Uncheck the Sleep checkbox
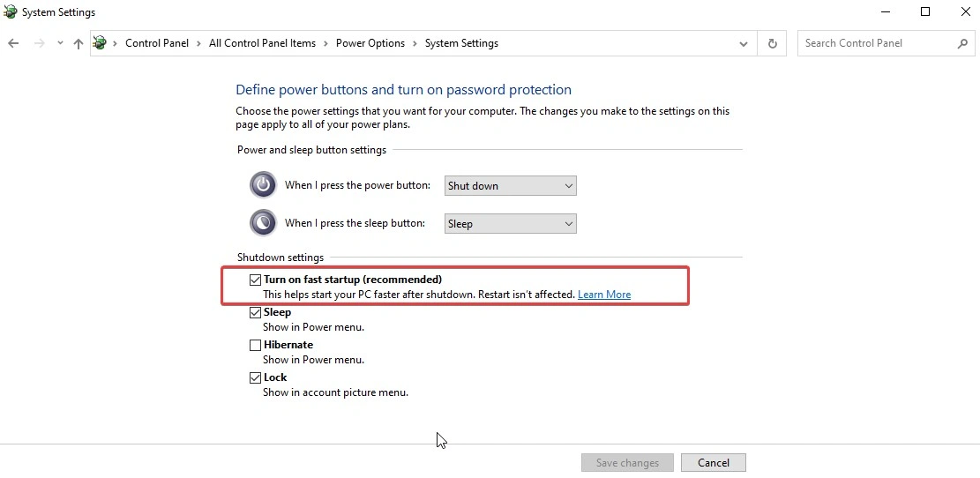Image resolution: width=980 pixels, height=478 pixels. point(255,312)
